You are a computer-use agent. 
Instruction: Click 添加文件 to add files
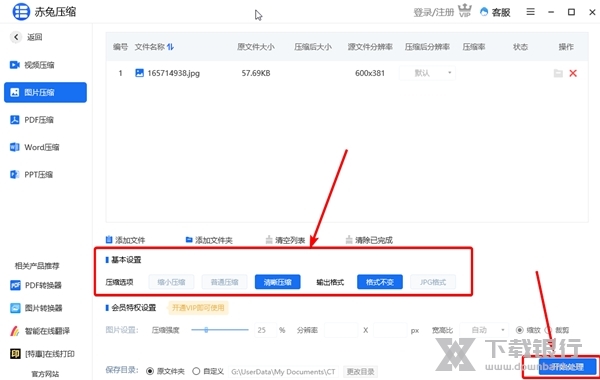[x=125, y=240]
